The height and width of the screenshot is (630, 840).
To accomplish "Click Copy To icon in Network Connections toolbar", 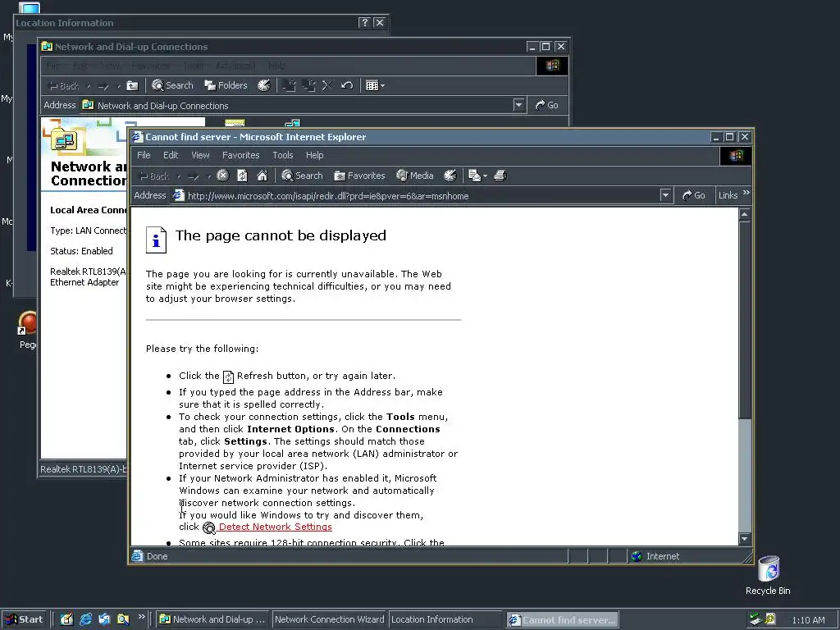I will coord(308,85).
